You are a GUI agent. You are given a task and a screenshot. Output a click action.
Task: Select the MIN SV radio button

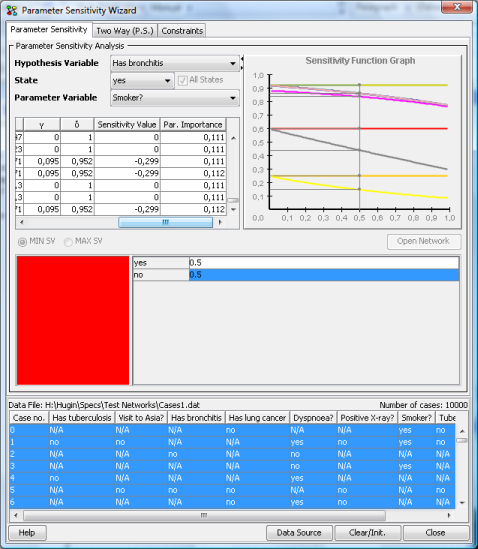tap(22, 242)
